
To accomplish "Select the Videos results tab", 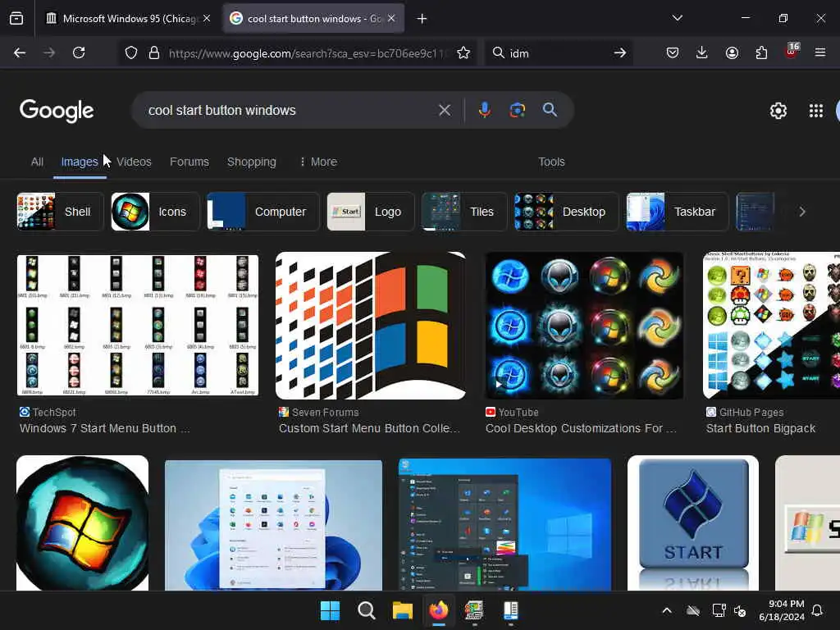I will (x=134, y=162).
